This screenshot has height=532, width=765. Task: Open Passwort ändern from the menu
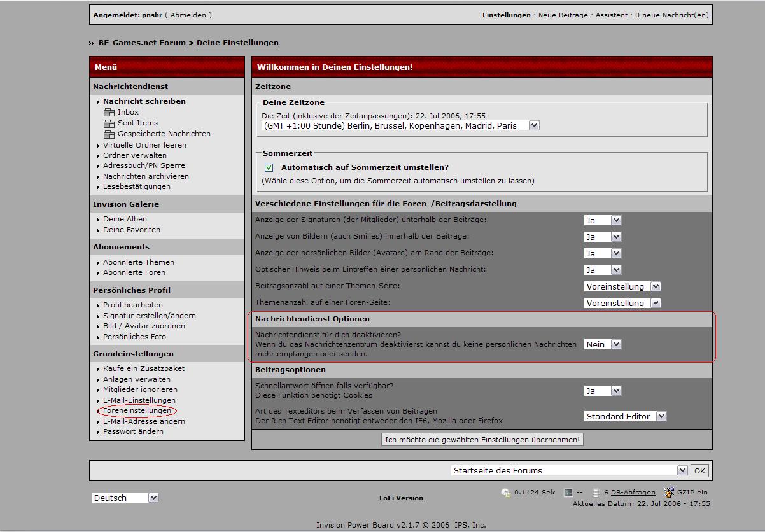(133, 431)
